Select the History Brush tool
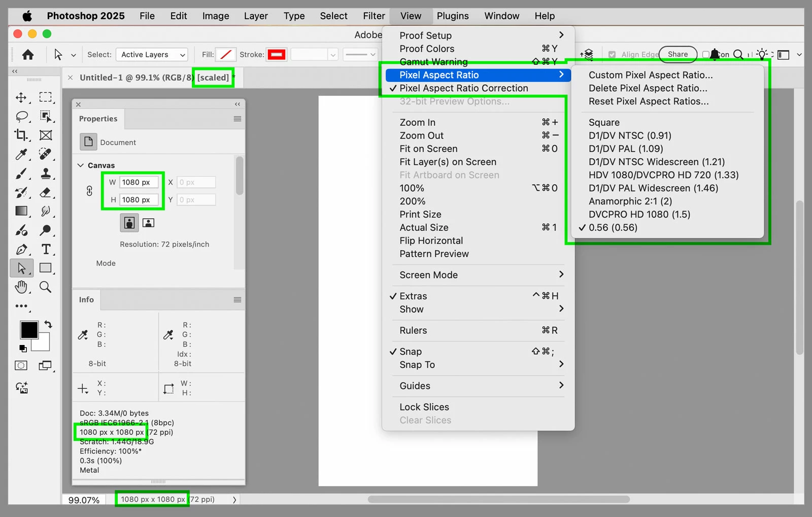This screenshot has height=517, width=812. [21, 192]
